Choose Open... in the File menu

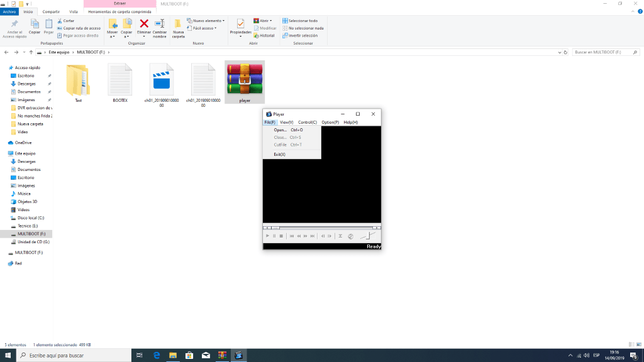tap(280, 130)
